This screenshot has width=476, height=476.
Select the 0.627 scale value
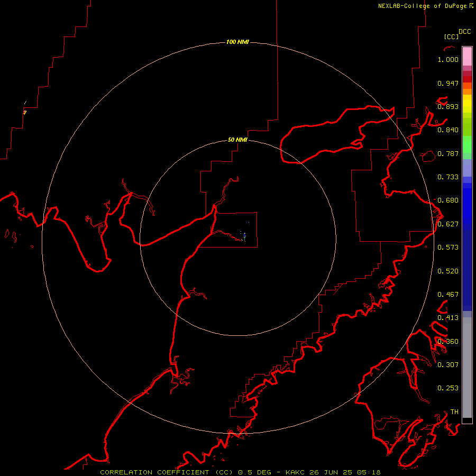click(x=448, y=224)
